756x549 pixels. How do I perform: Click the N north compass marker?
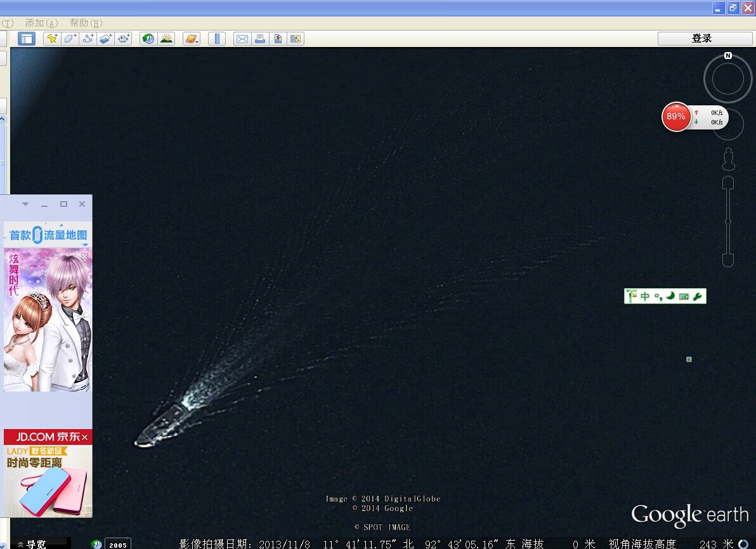728,56
